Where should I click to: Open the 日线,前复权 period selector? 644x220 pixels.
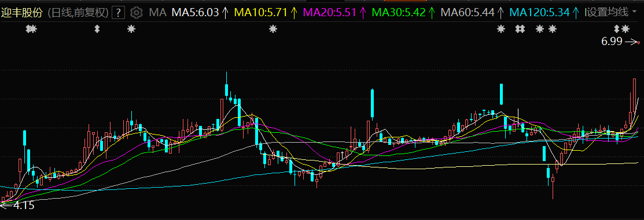click(x=78, y=13)
